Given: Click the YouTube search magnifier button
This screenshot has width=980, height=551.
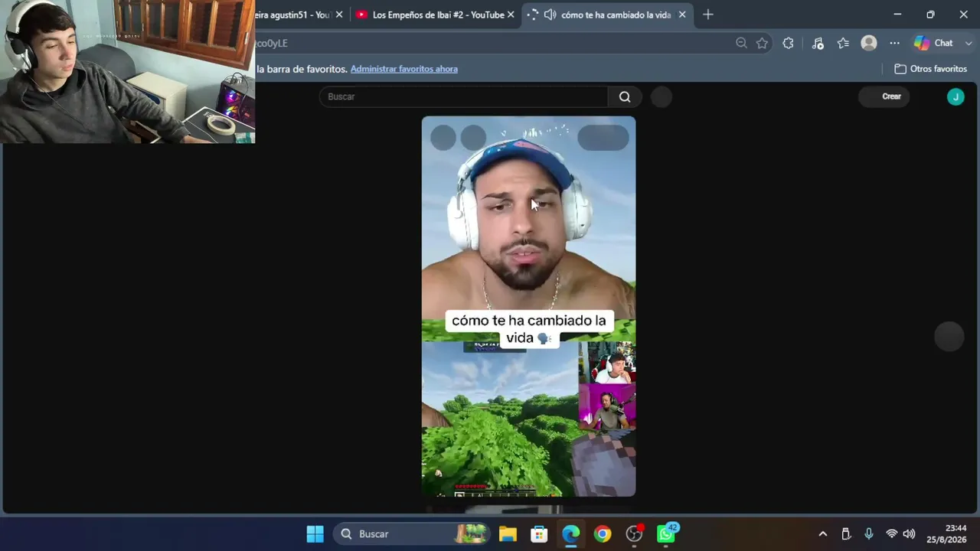Looking at the screenshot, I should (x=625, y=96).
